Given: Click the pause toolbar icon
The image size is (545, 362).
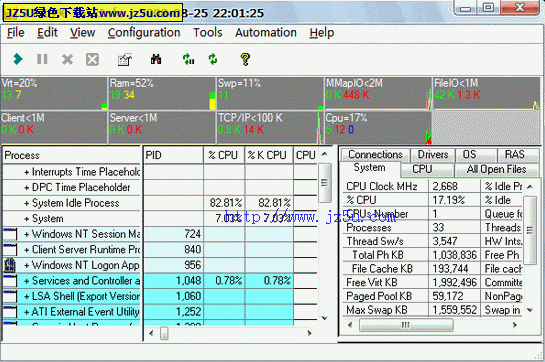Looking at the screenshot, I should (42, 59).
